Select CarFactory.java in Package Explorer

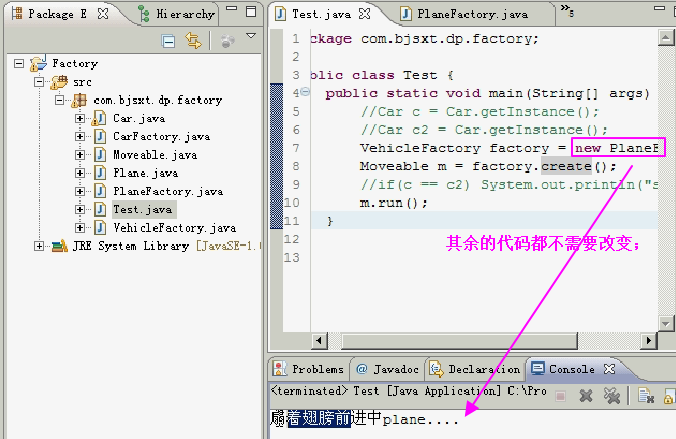coord(161,136)
